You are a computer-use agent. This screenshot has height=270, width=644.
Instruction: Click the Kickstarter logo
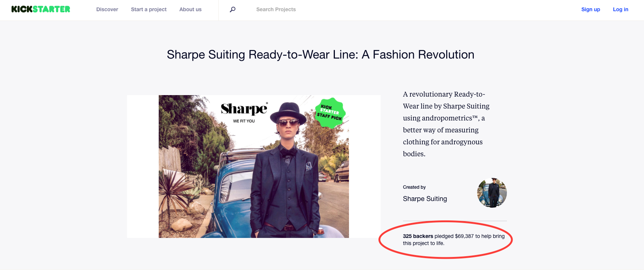41,9
